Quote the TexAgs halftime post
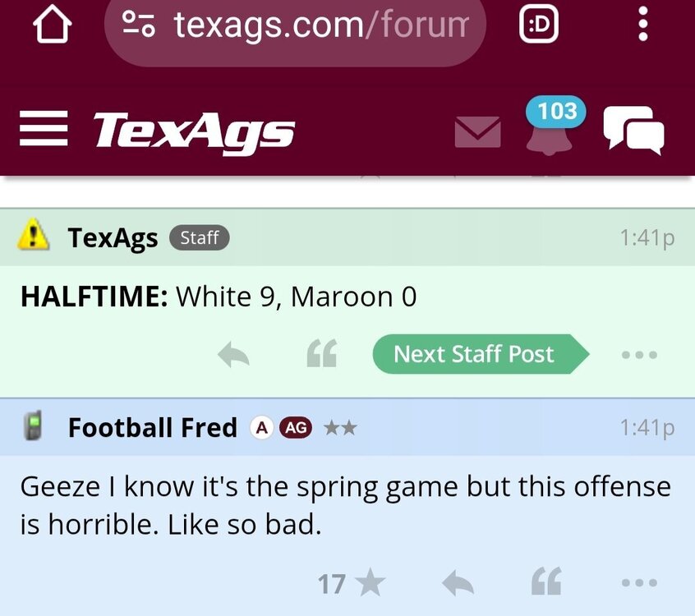The width and height of the screenshot is (695, 616). point(321,355)
